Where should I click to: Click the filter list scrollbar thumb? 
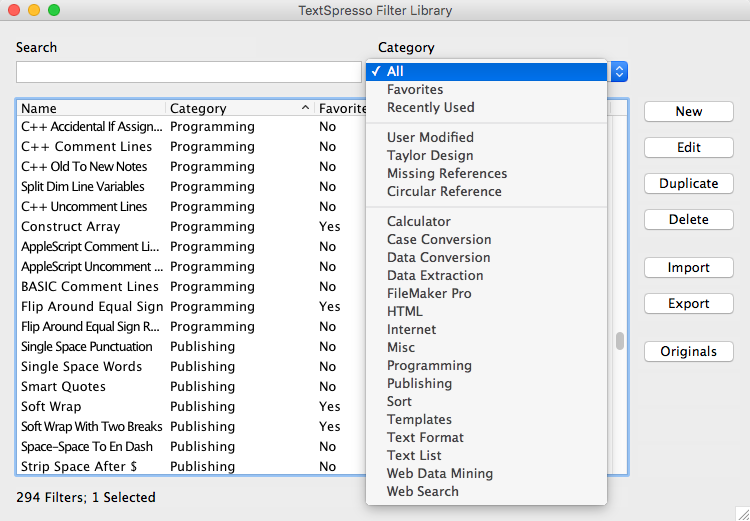pyautogui.click(x=620, y=341)
